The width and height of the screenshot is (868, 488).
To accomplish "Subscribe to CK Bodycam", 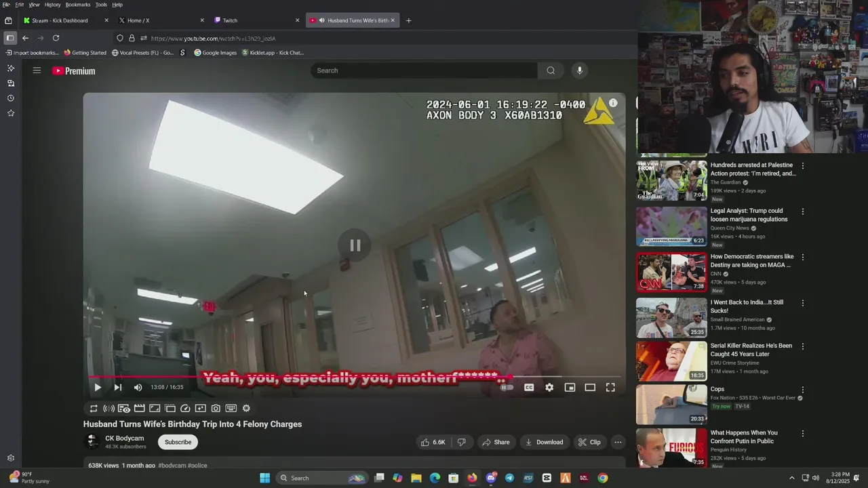I will click(x=178, y=442).
